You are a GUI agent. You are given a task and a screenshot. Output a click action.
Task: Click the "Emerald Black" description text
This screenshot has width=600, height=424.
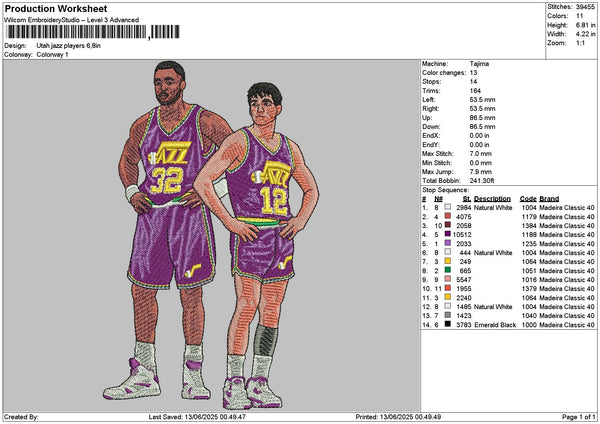495,325
